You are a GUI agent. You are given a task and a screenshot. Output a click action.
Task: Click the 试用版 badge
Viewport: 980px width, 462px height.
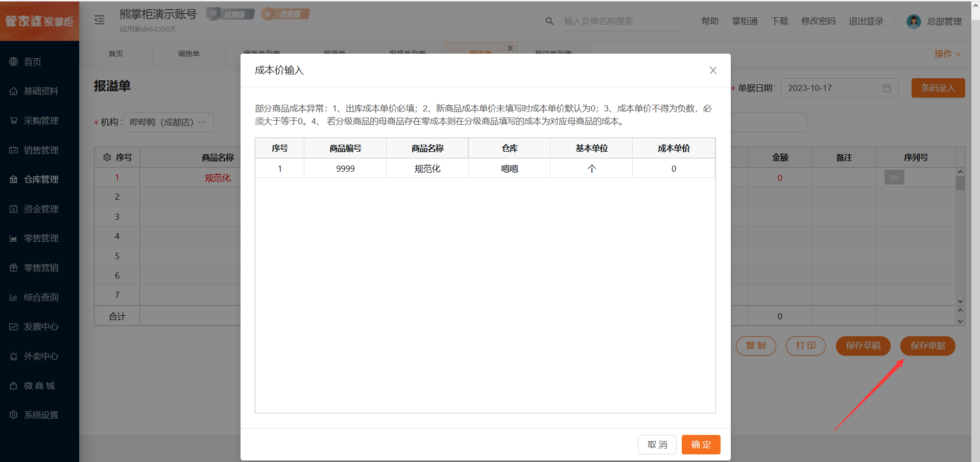coord(230,14)
